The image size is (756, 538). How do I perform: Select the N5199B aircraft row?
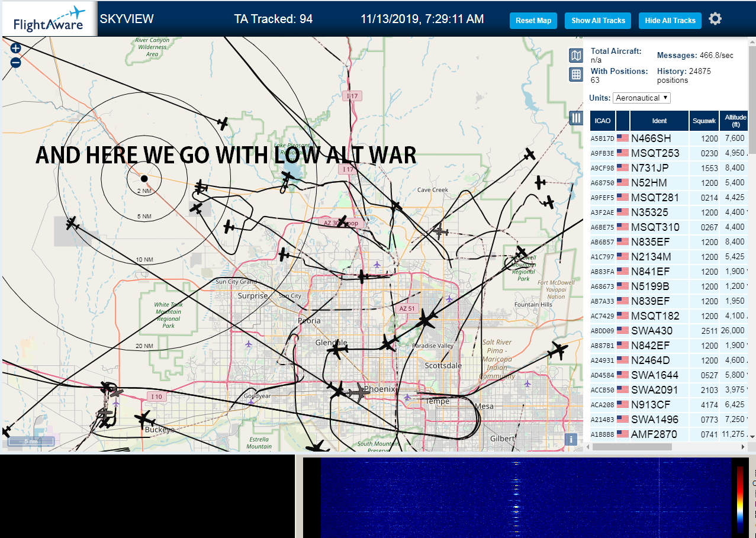[670, 286]
